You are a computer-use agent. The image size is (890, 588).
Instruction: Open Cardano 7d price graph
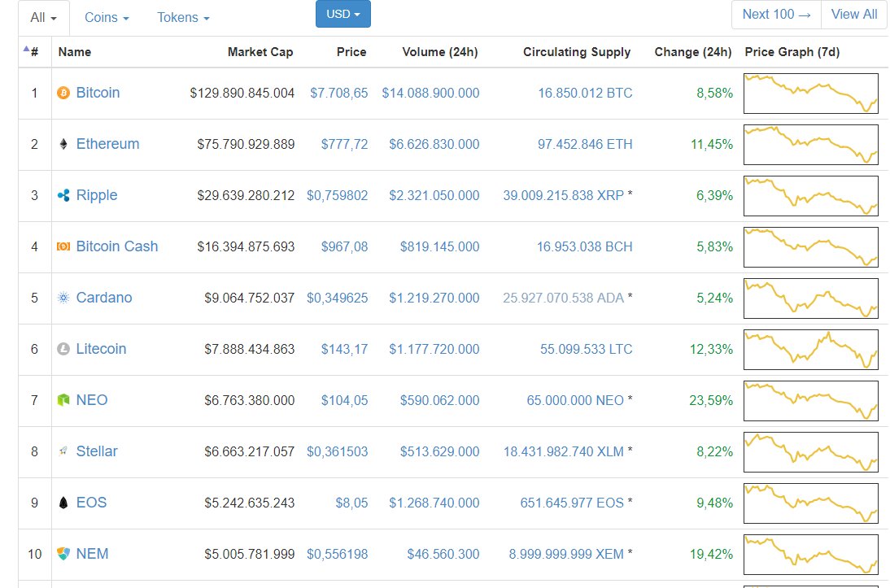pos(811,298)
